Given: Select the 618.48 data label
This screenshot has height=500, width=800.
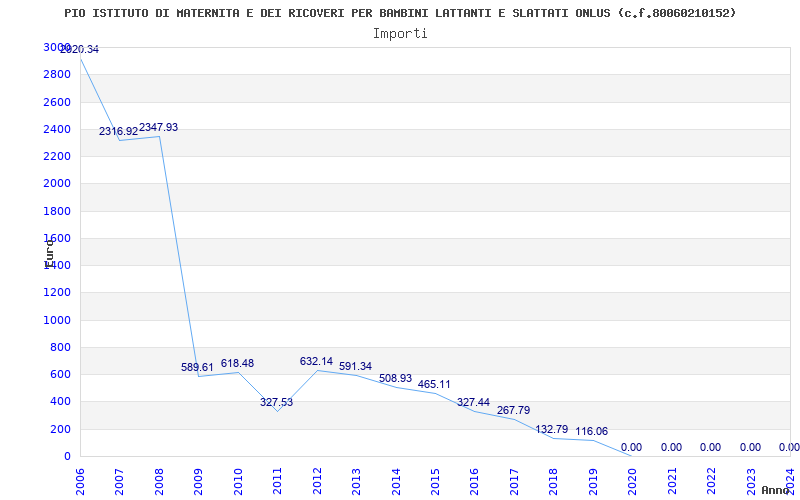Looking at the screenshot, I should coord(237,363).
